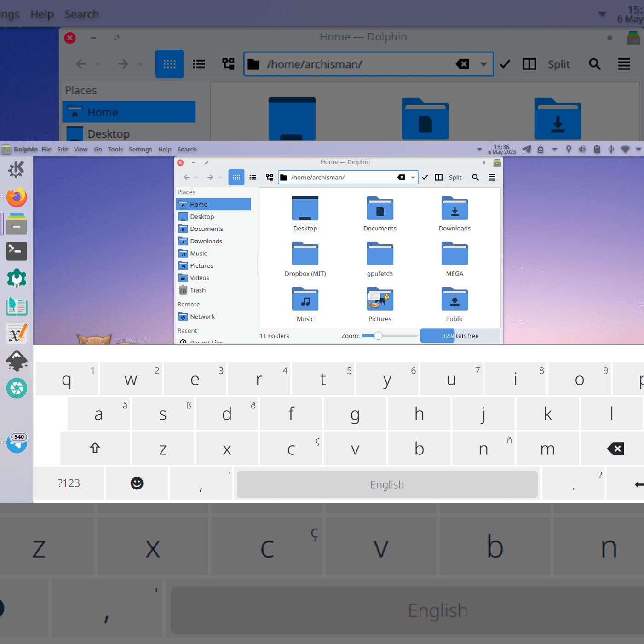Image resolution: width=644 pixels, height=644 pixels.
Task: Expand the tray arrow right of Wi-Fi icon
Action: pos(638,149)
